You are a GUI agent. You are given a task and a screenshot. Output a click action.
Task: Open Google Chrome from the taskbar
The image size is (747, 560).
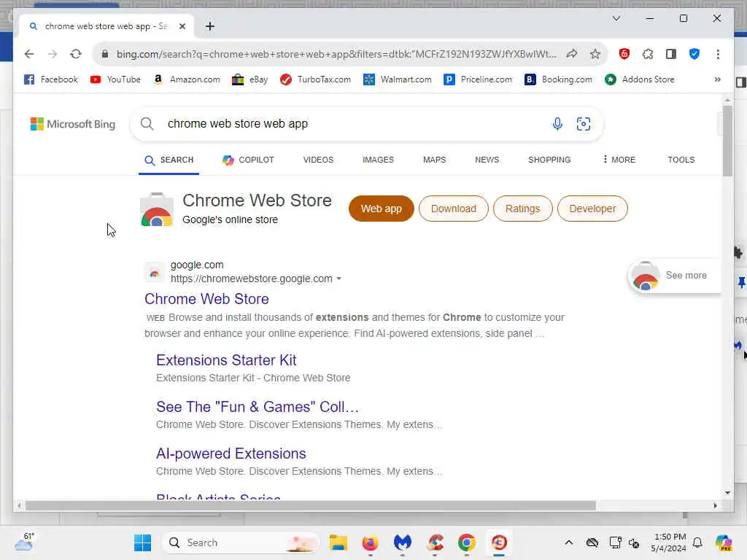tap(466, 542)
